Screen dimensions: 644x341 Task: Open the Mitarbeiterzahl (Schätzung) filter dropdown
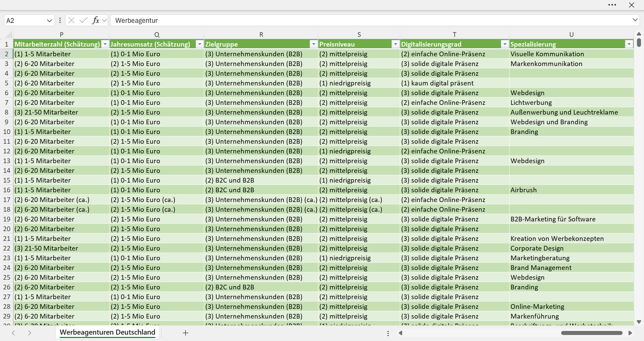click(x=105, y=44)
